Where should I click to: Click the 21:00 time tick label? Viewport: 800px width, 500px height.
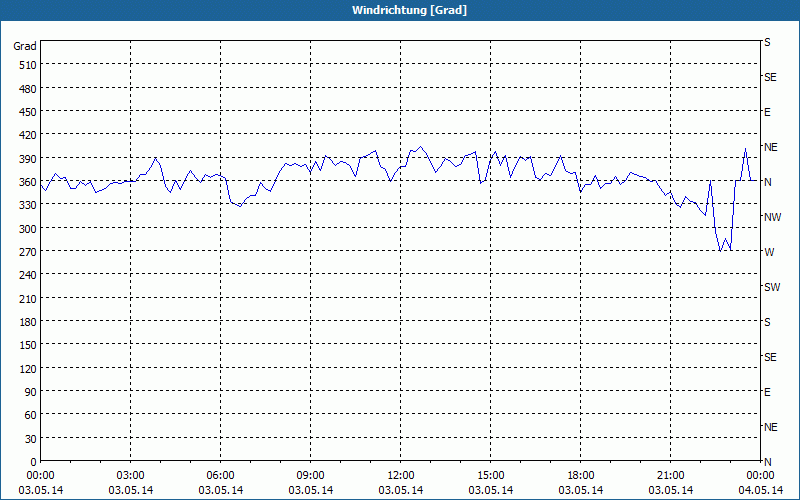pos(670,476)
